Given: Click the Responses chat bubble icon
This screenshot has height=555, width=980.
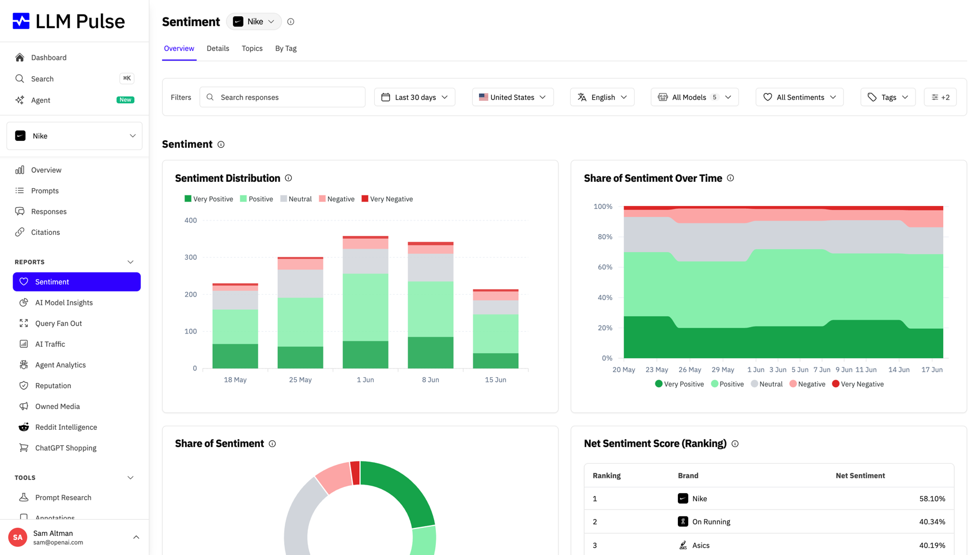Looking at the screenshot, I should click(x=20, y=211).
